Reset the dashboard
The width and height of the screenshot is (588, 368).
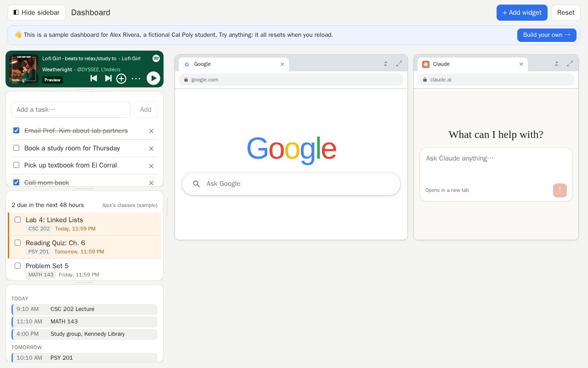(566, 12)
